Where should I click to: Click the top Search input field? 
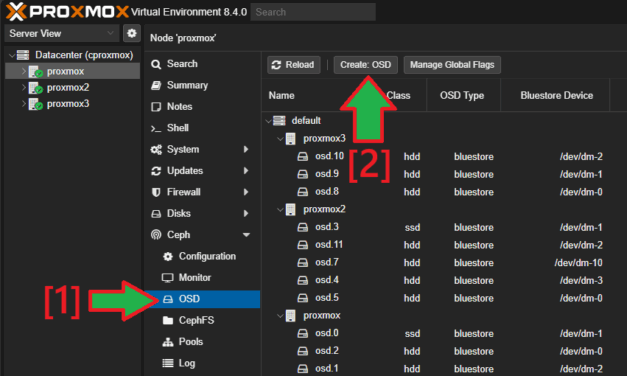[313, 12]
